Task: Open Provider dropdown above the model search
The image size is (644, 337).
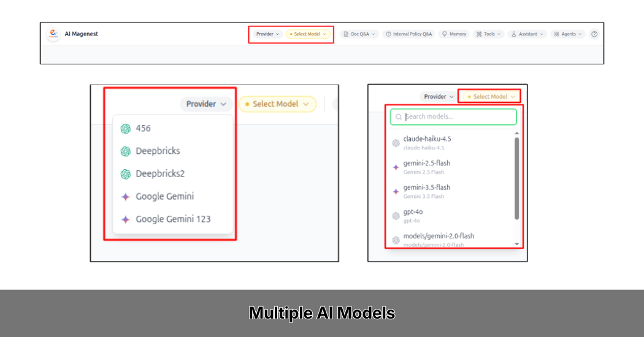Action: pos(439,96)
